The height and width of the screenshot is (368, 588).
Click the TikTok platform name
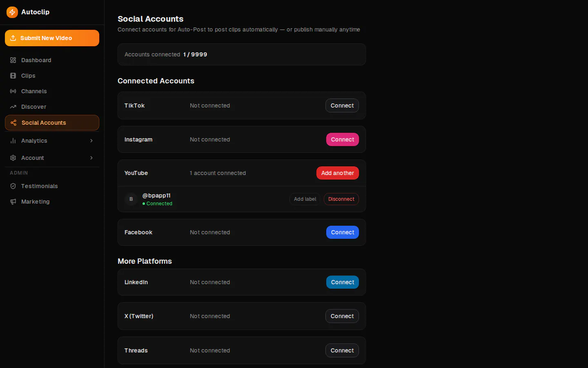pyautogui.click(x=134, y=105)
